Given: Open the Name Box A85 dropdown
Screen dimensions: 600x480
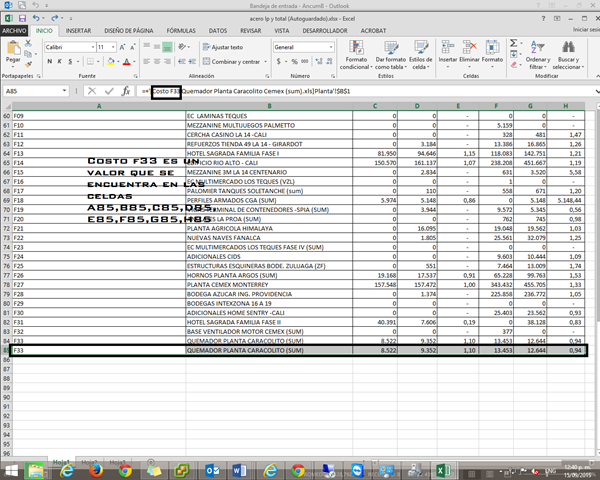Looking at the screenshot, I should click(x=64, y=91).
